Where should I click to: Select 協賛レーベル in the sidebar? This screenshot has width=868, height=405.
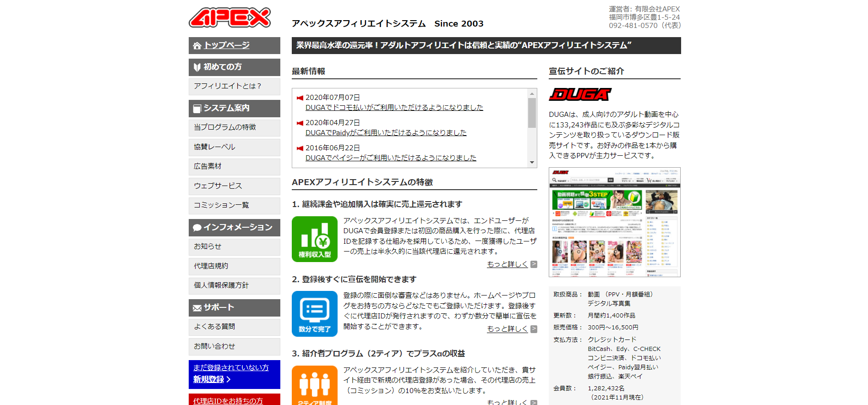235,147
